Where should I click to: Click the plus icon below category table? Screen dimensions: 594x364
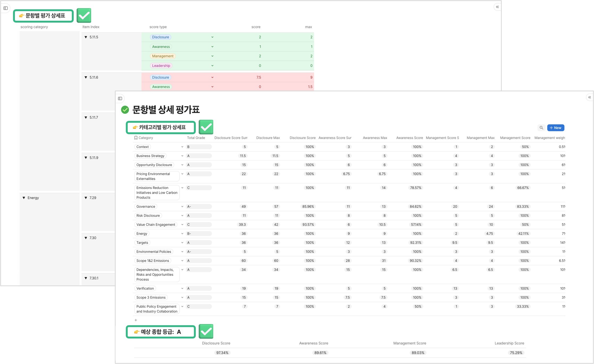click(136, 320)
